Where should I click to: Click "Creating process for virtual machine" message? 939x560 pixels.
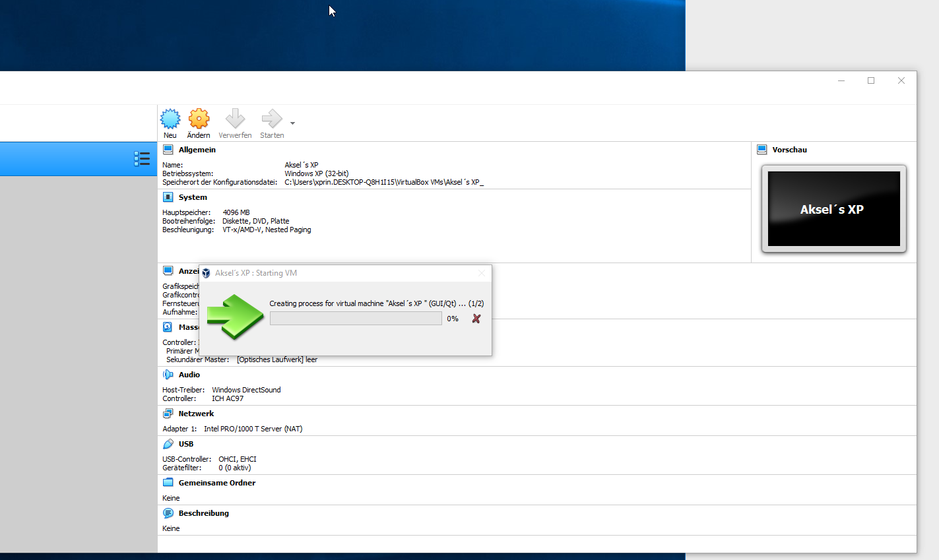pos(377,303)
